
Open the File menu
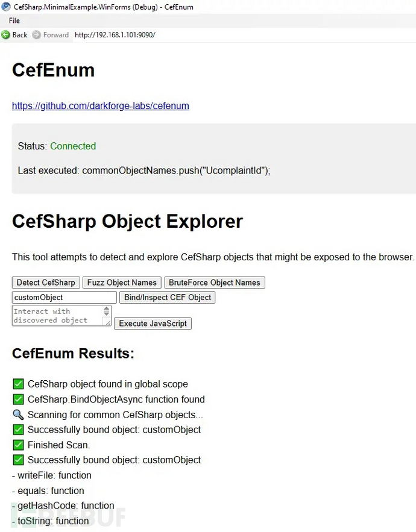pos(14,20)
